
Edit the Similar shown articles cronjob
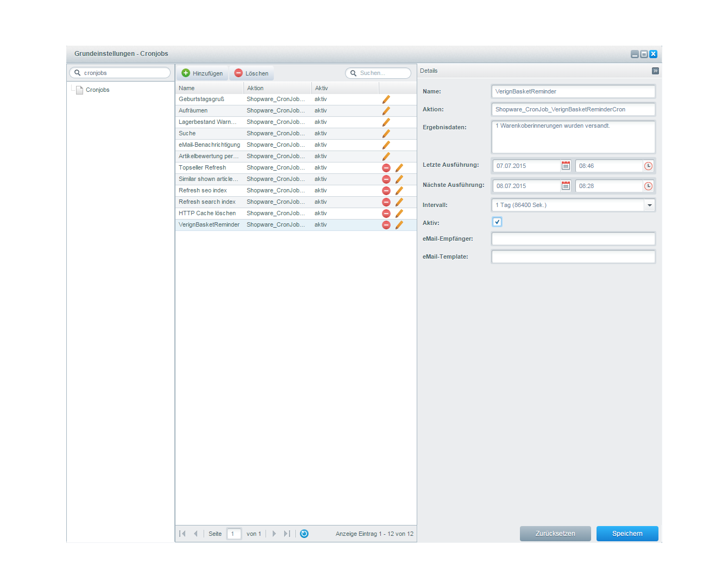(399, 179)
